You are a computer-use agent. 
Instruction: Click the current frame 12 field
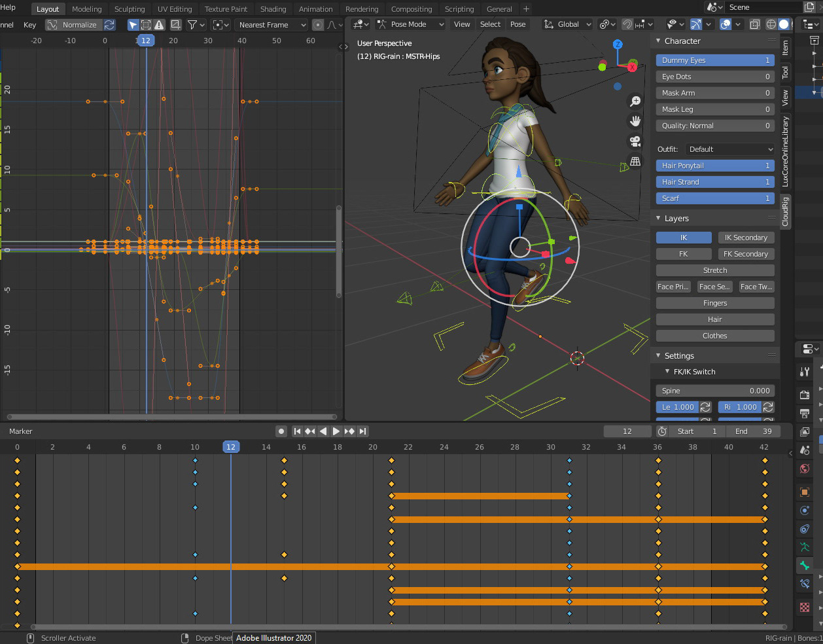click(627, 431)
